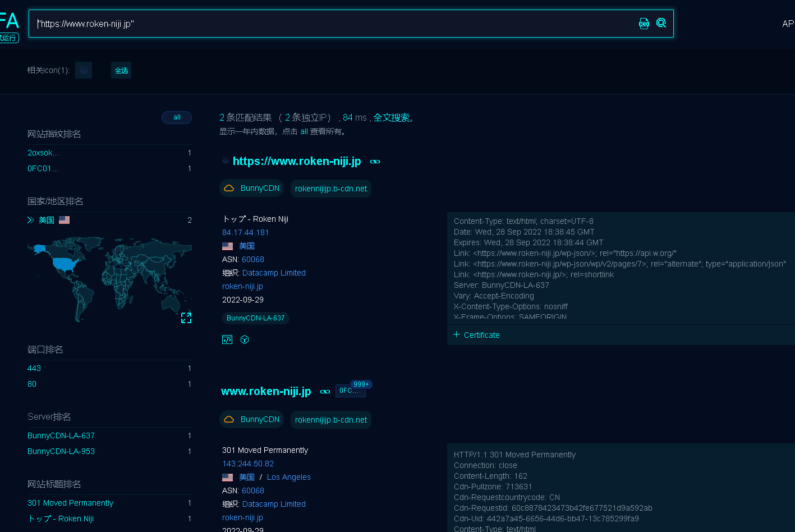795x532 pixels.
Task: Open the icon-file search tool in search bar
Action: point(644,23)
